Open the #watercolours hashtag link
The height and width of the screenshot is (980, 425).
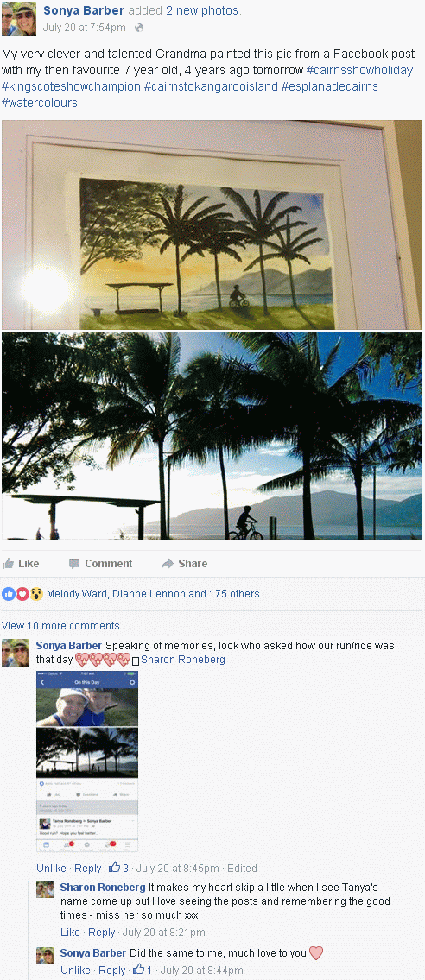coord(40,103)
